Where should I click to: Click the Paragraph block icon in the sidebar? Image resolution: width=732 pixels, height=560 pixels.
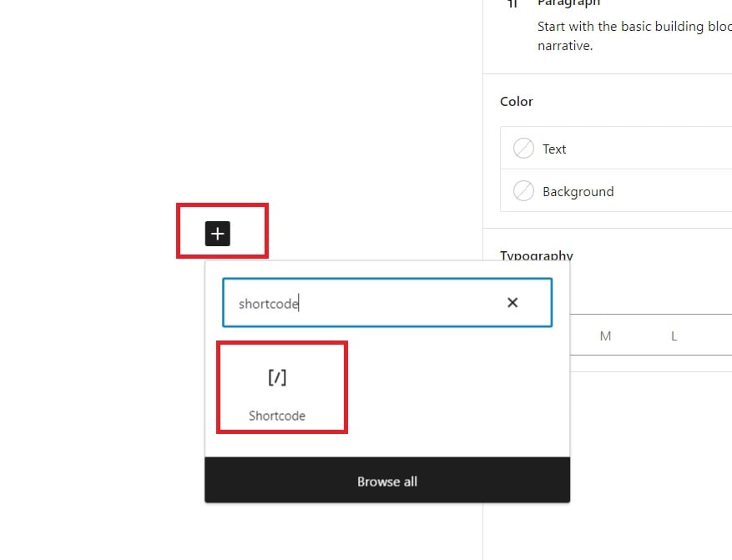[513, 4]
